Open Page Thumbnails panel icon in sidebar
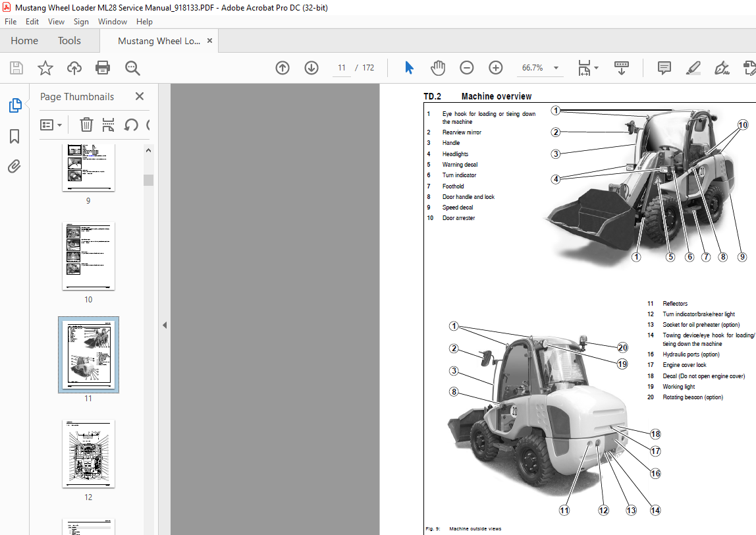 click(15, 105)
